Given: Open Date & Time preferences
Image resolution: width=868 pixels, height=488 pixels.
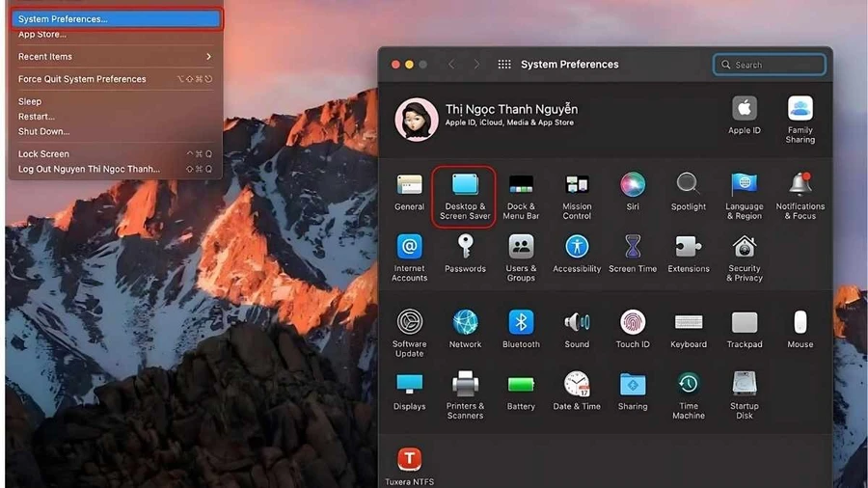Looking at the screenshot, I should point(577,392).
